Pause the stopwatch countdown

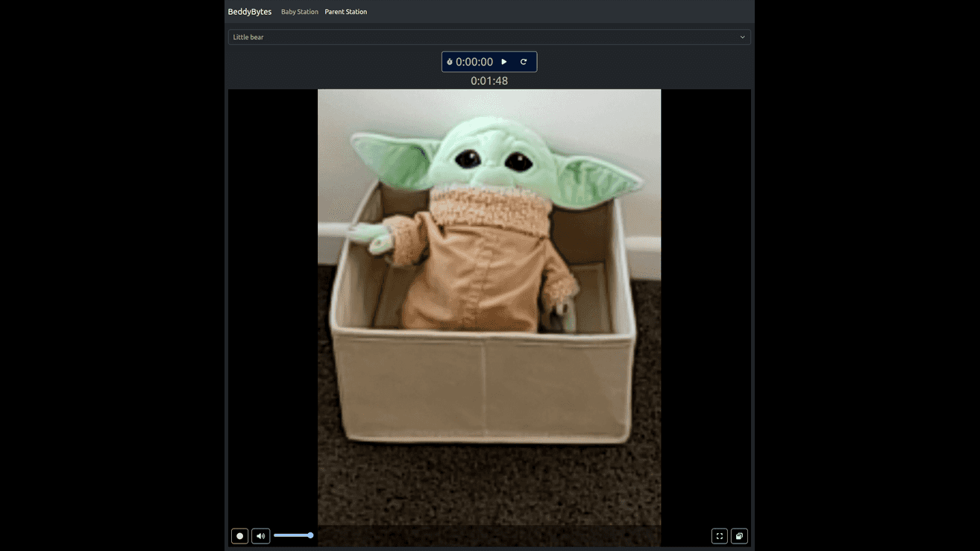[x=505, y=61]
